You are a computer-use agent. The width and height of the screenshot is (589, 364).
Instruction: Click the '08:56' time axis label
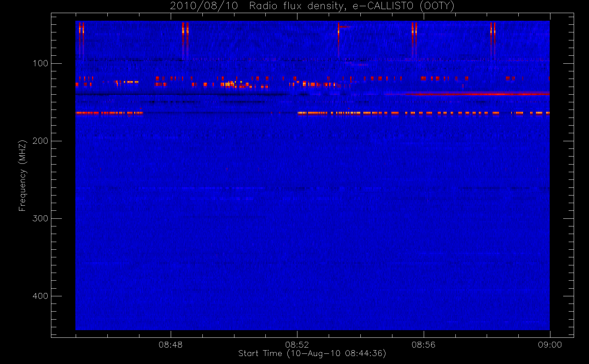click(x=423, y=345)
